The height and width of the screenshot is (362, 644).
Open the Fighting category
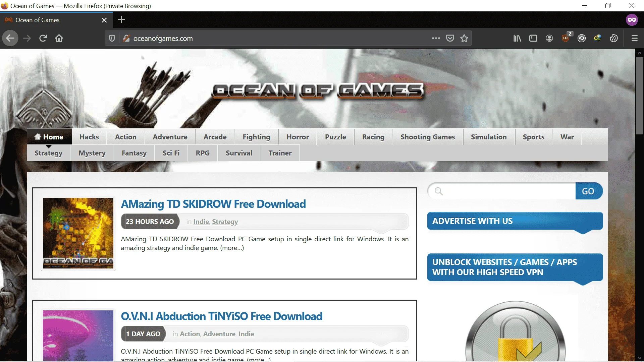pyautogui.click(x=257, y=137)
